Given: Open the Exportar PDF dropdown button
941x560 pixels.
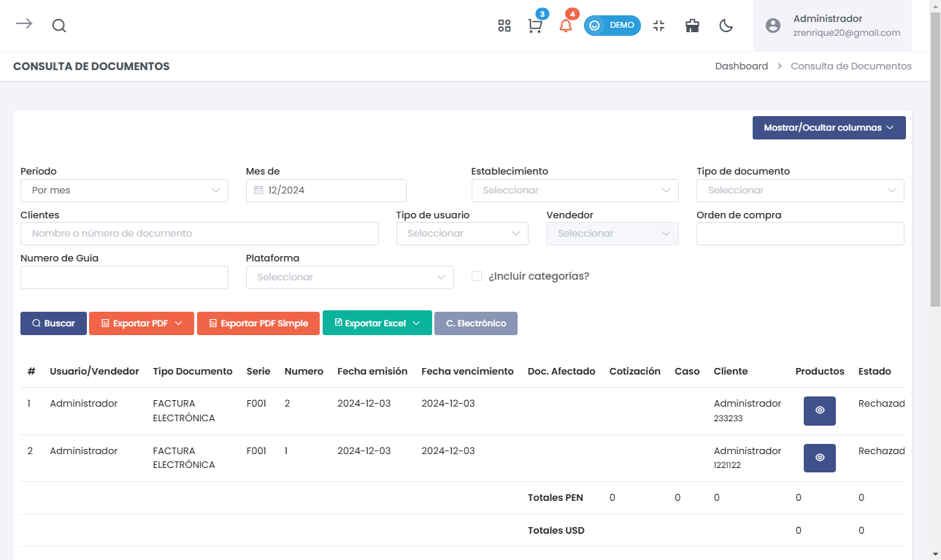Looking at the screenshot, I should pyautogui.click(x=142, y=323).
